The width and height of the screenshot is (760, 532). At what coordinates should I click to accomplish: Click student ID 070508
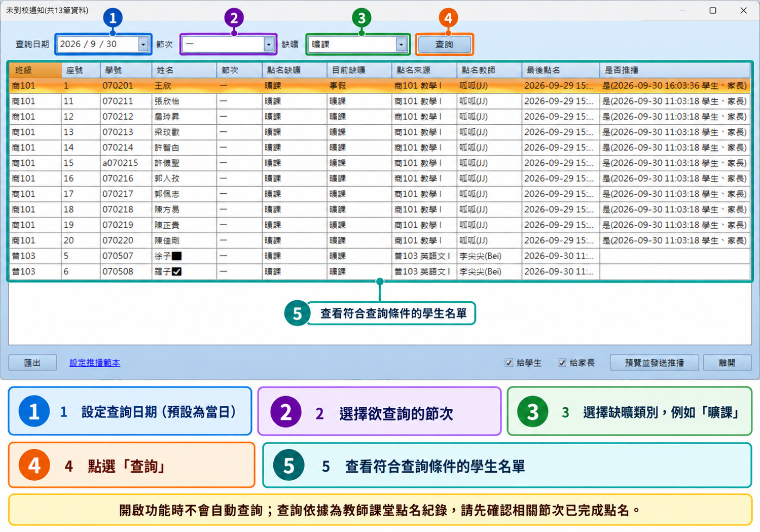(x=118, y=271)
